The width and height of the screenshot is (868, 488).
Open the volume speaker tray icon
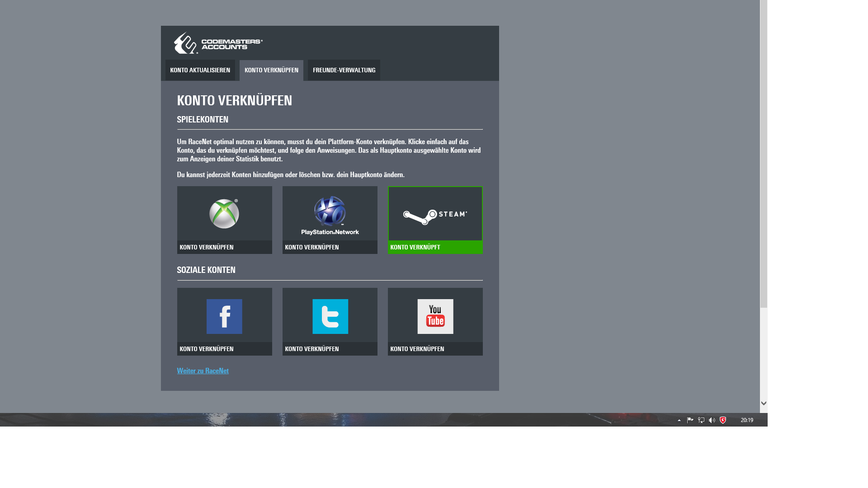[x=712, y=420]
